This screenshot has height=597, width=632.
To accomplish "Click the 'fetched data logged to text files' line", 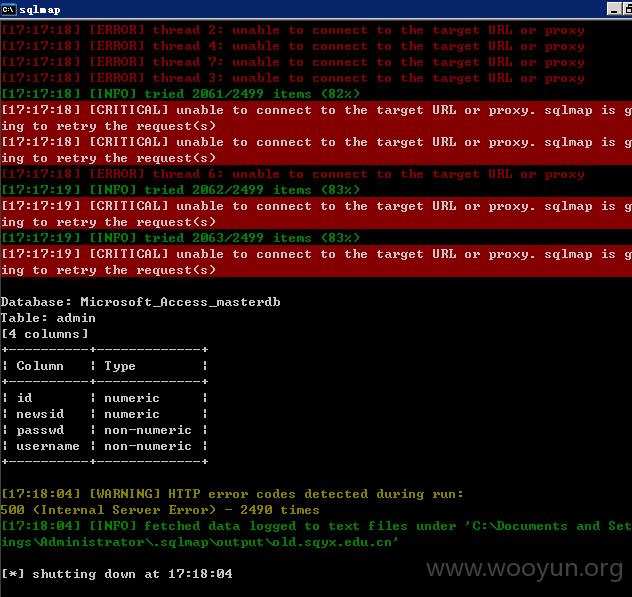I will coord(316,526).
